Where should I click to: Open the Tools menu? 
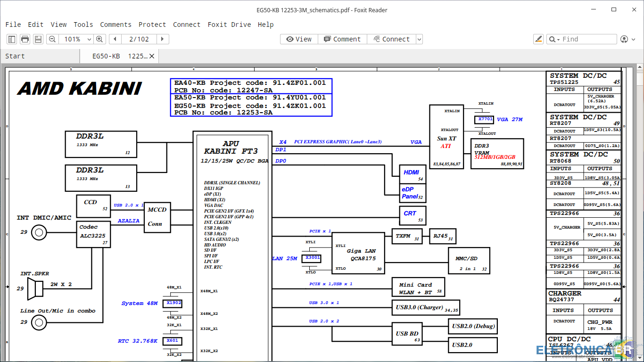83,25
